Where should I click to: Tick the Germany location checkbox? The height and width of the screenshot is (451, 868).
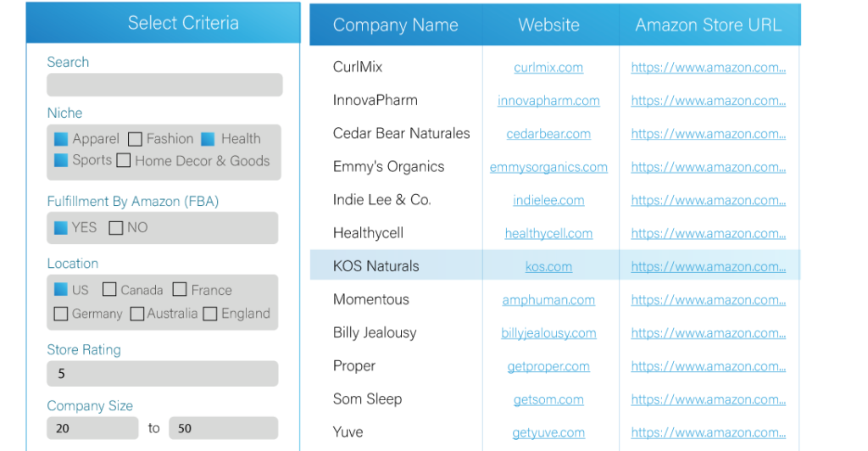tap(61, 314)
